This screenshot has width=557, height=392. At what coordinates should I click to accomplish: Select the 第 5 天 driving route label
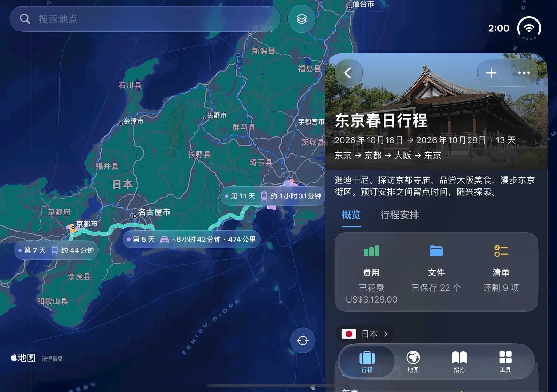tap(191, 240)
